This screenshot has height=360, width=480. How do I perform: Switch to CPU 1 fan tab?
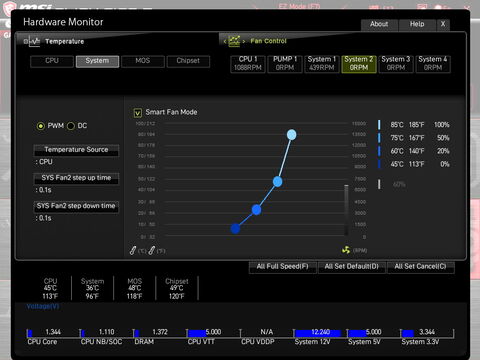pyautogui.click(x=248, y=64)
